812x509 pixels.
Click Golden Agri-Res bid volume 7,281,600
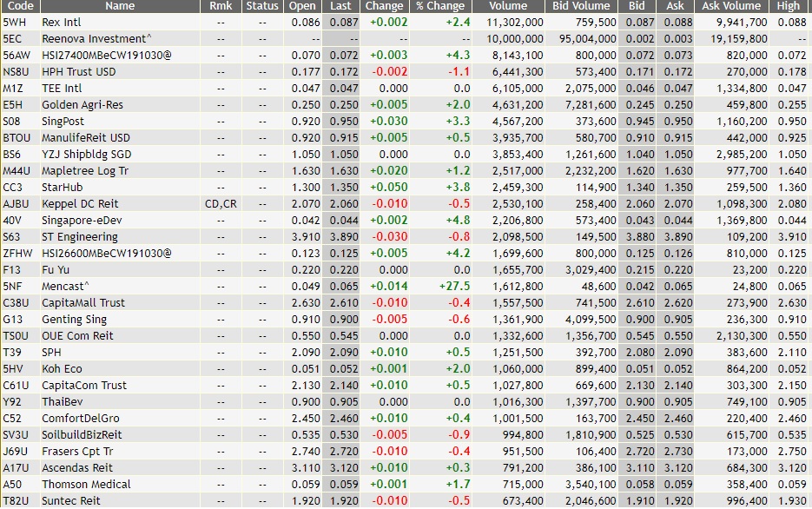point(591,104)
